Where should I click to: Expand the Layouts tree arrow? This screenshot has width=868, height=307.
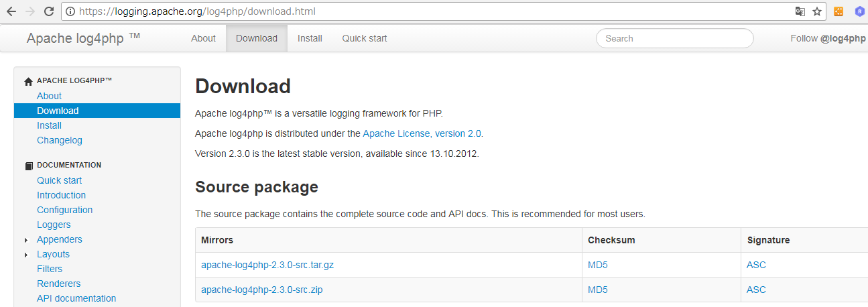[26, 255]
